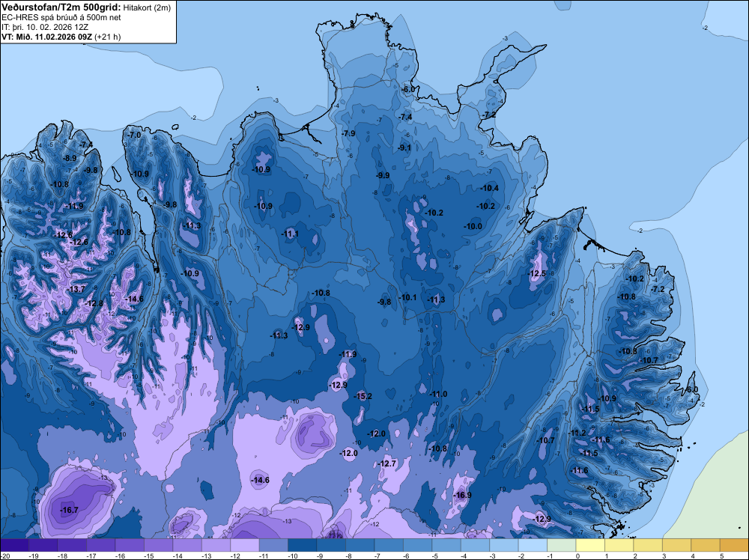Pick the lavender legend swatch between -13 and -12
Viewport: 749px width, 560px height.
[216, 545]
